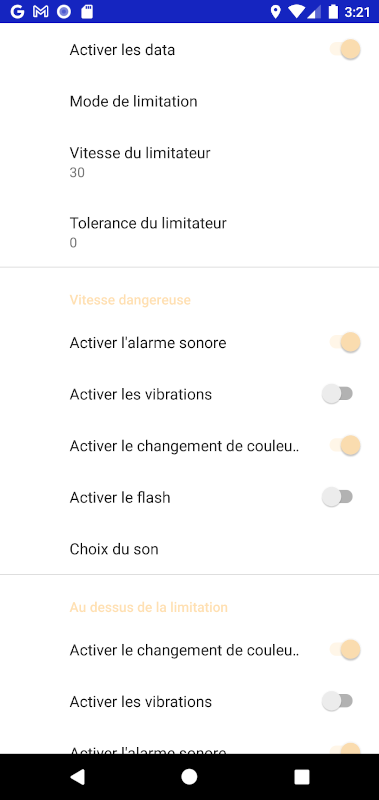Tap the recent apps square button
Viewport: 379px width, 800px height.
click(x=302, y=777)
